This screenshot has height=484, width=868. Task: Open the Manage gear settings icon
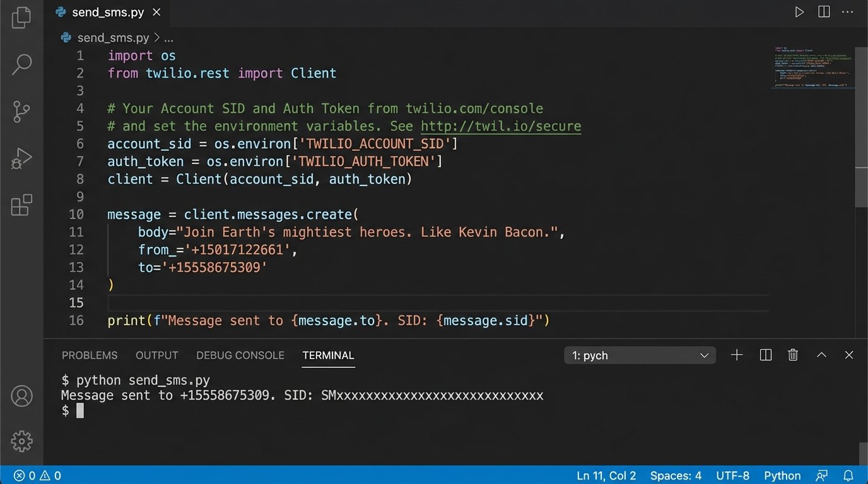coord(21,441)
